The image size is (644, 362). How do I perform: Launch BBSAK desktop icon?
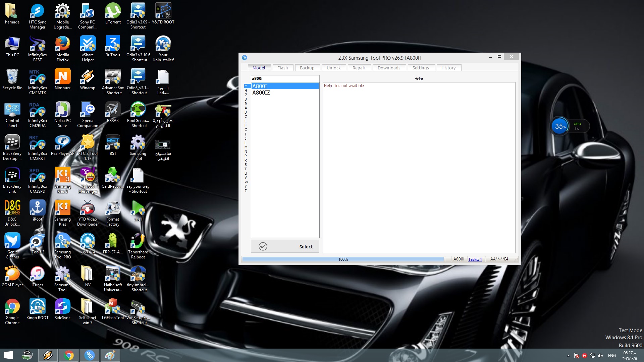113,112
